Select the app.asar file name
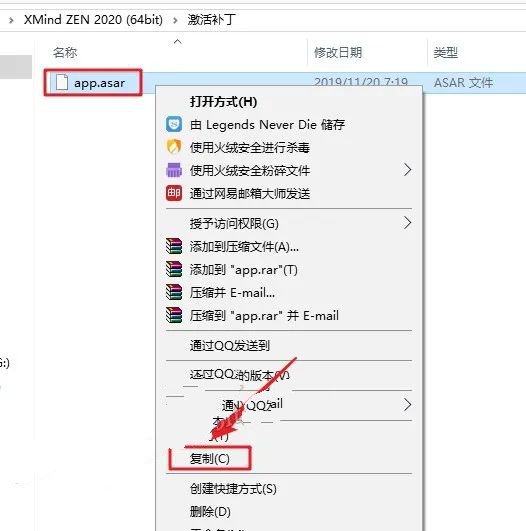 [x=100, y=83]
